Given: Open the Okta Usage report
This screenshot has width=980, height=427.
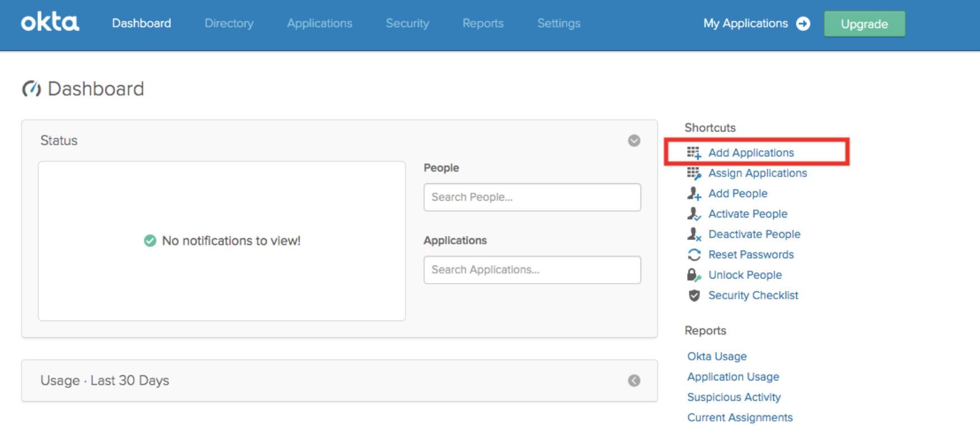Looking at the screenshot, I should point(717,356).
